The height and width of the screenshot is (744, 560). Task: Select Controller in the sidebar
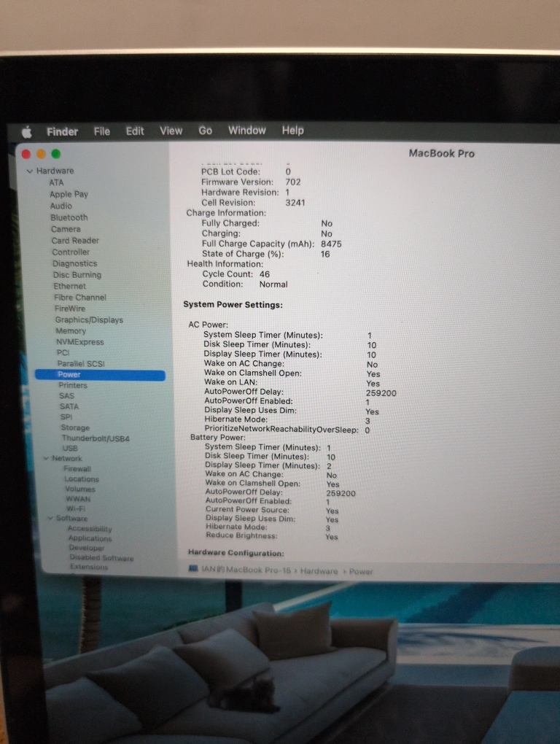(71, 252)
